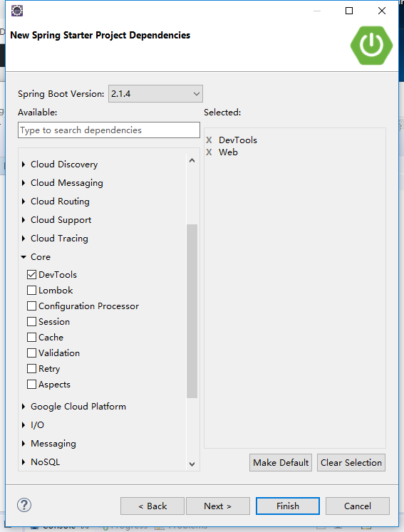
Task: Remove Web dependency via its X icon
Action: (x=209, y=152)
